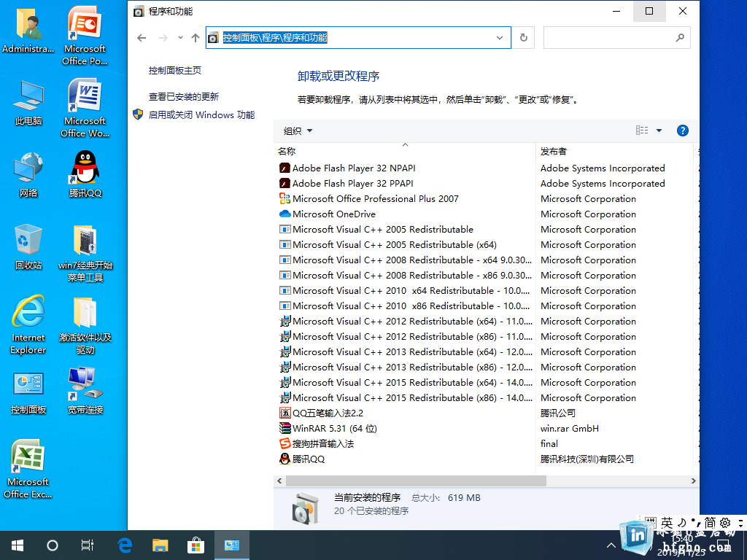Open Microsoft Store from the taskbar
The width and height of the screenshot is (747, 560).
(196, 545)
